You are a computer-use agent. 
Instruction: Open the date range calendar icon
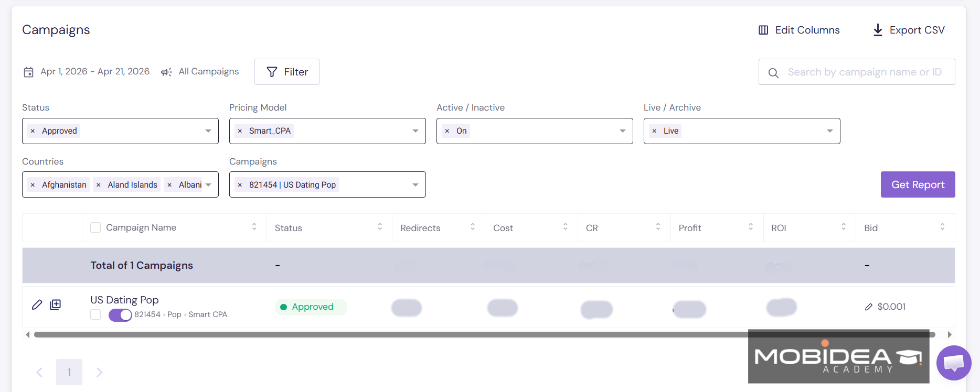[x=29, y=72]
